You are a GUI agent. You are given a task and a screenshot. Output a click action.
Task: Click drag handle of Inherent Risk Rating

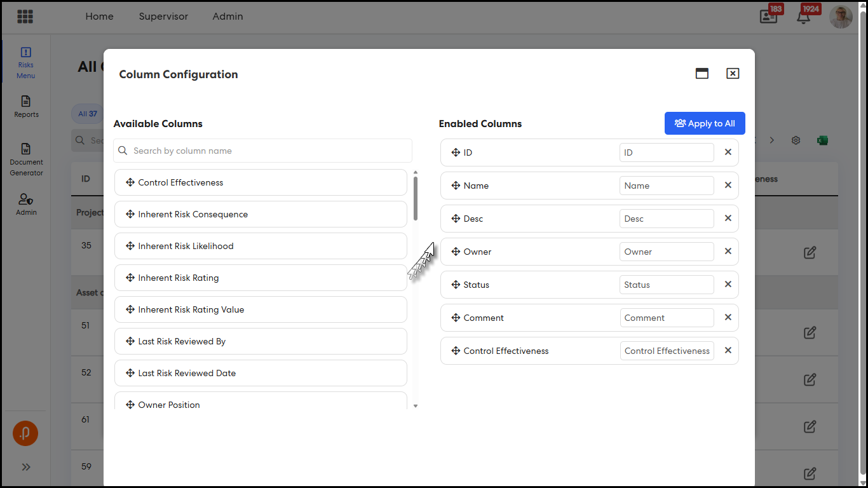pyautogui.click(x=130, y=278)
